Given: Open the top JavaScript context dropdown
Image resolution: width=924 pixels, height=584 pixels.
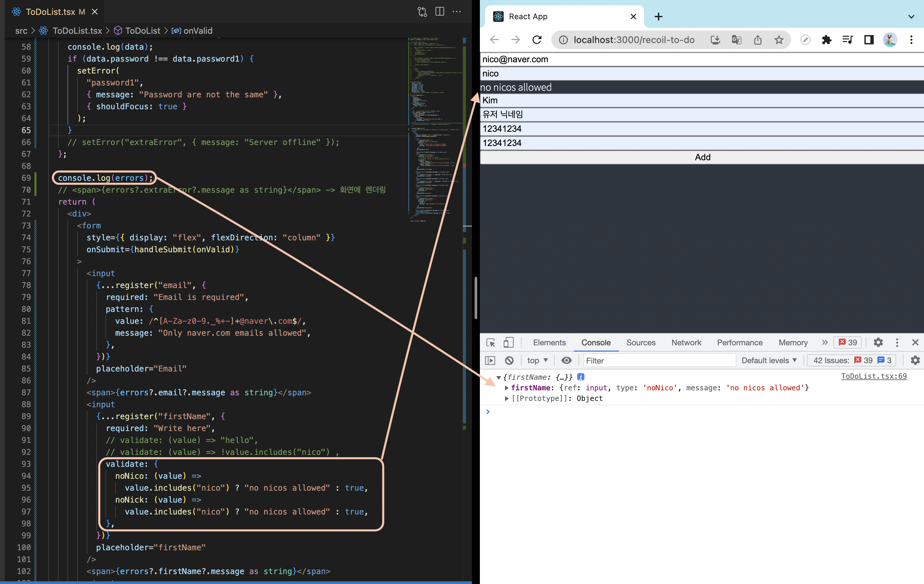Looking at the screenshot, I should [537, 360].
